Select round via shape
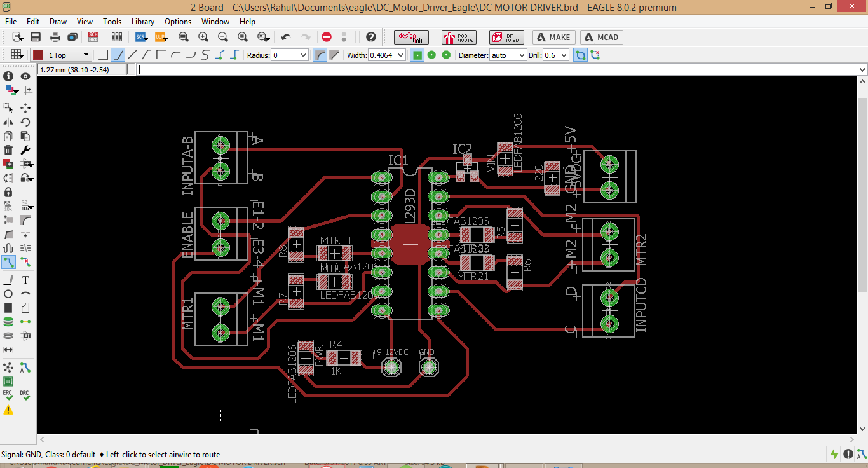The height and width of the screenshot is (468, 868). pos(432,55)
